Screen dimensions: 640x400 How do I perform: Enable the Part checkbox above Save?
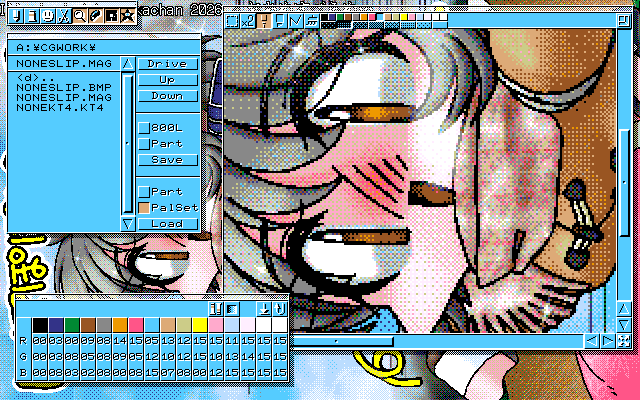pos(144,144)
